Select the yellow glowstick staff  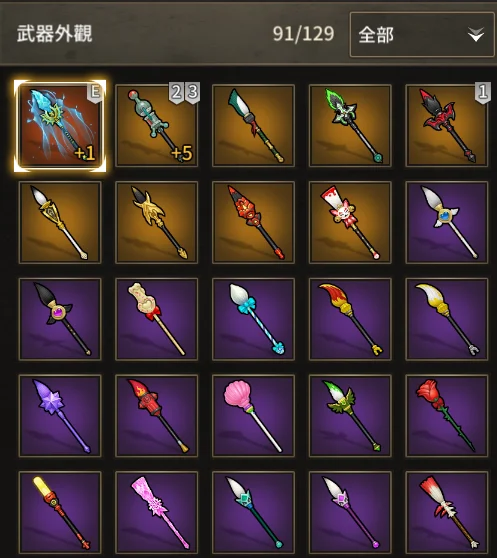coord(60,512)
